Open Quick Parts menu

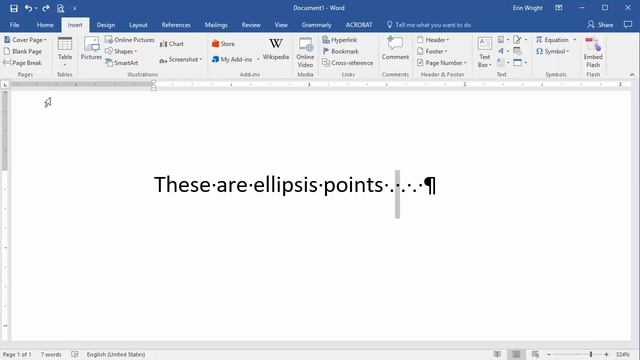tap(503, 40)
